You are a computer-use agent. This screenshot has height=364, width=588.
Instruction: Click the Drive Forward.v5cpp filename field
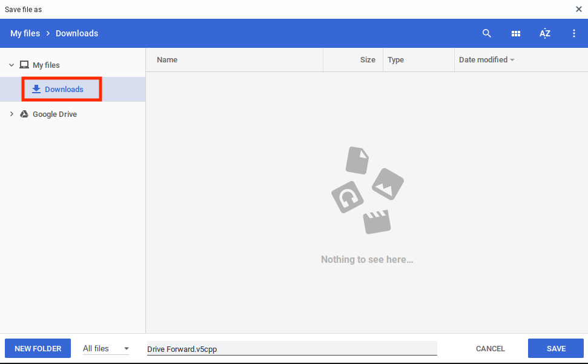coord(291,348)
